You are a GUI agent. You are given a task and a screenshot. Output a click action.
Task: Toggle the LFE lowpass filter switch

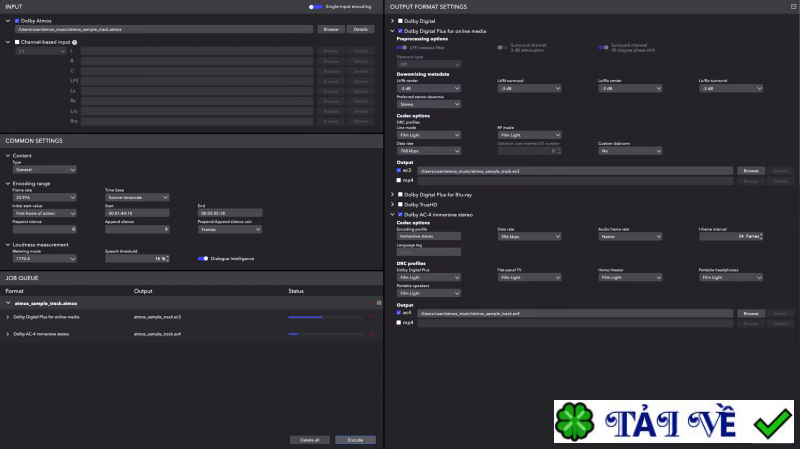click(x=402, y=47)
